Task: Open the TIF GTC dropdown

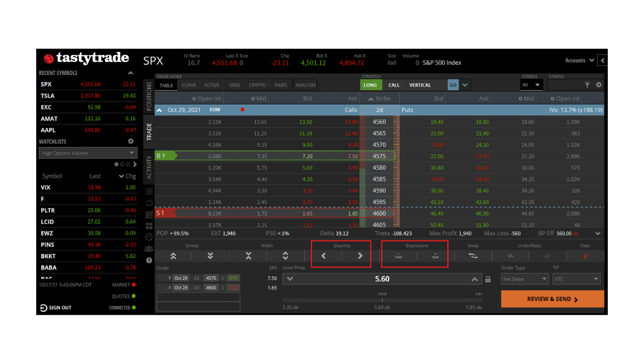Action: 577,279
